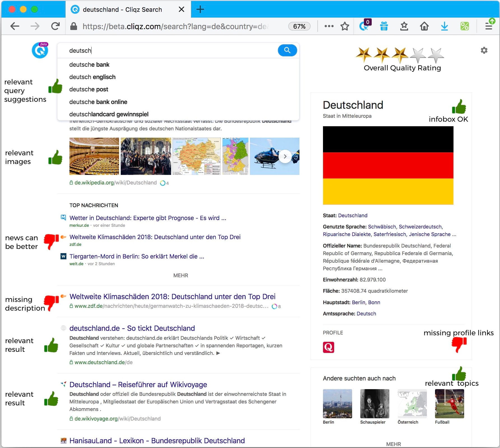Open a new tab with plus
This screenshot has height=448, width=500.
click(200, 10)
